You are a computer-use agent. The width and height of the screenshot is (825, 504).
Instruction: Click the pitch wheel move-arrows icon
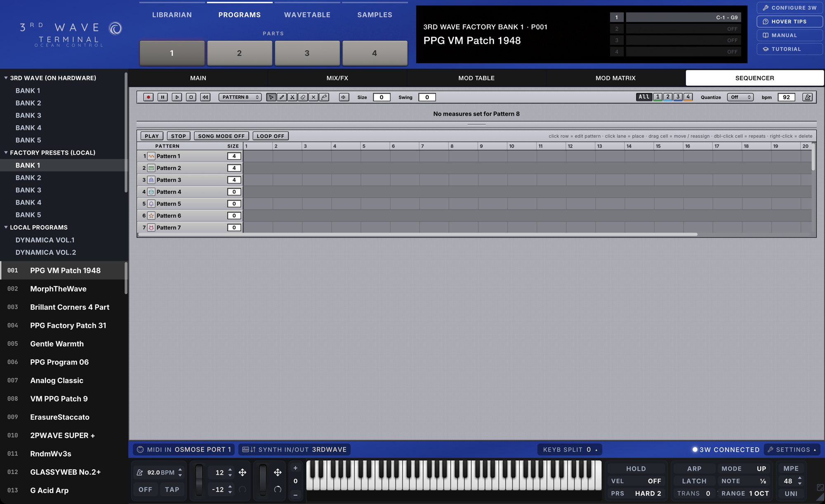point(243,473)
